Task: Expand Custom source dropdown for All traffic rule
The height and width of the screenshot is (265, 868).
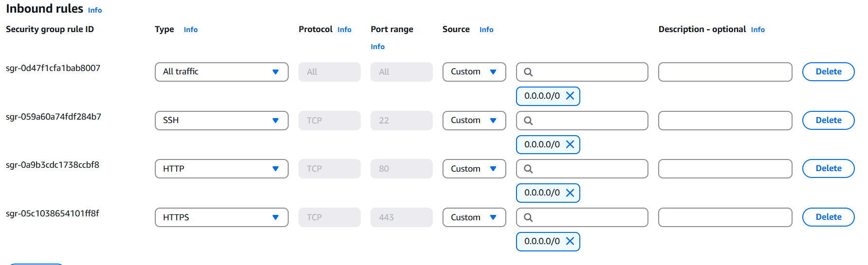Action: coord(474,72)
